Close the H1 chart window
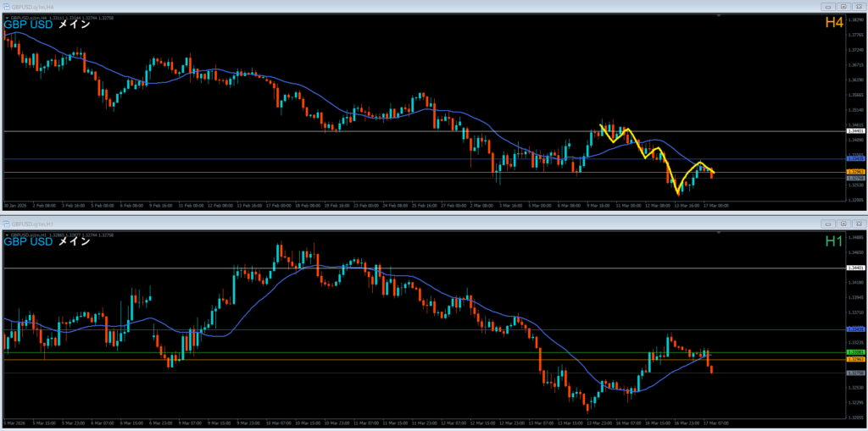The height and width of the screenshot is (431, 868). 858,224
